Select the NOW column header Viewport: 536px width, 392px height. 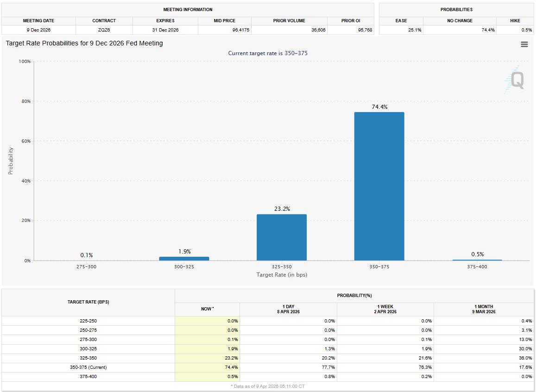(207, 309)
